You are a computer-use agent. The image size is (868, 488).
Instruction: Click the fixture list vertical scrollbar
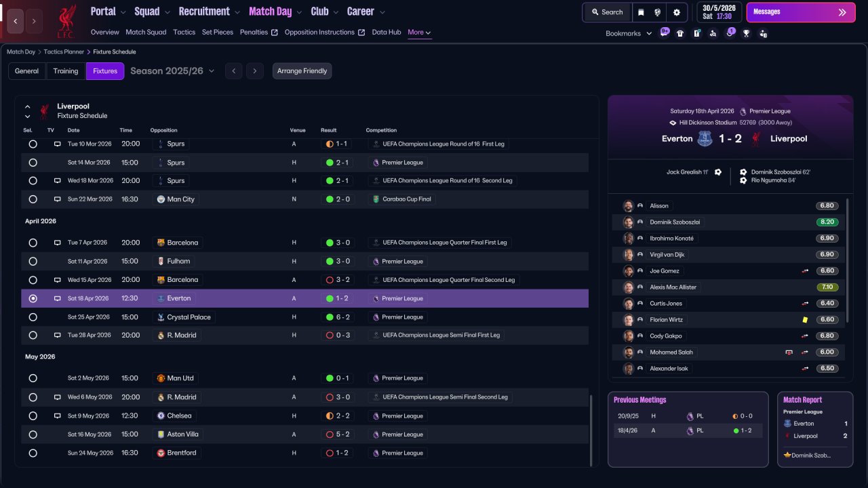tap(592, 430)
